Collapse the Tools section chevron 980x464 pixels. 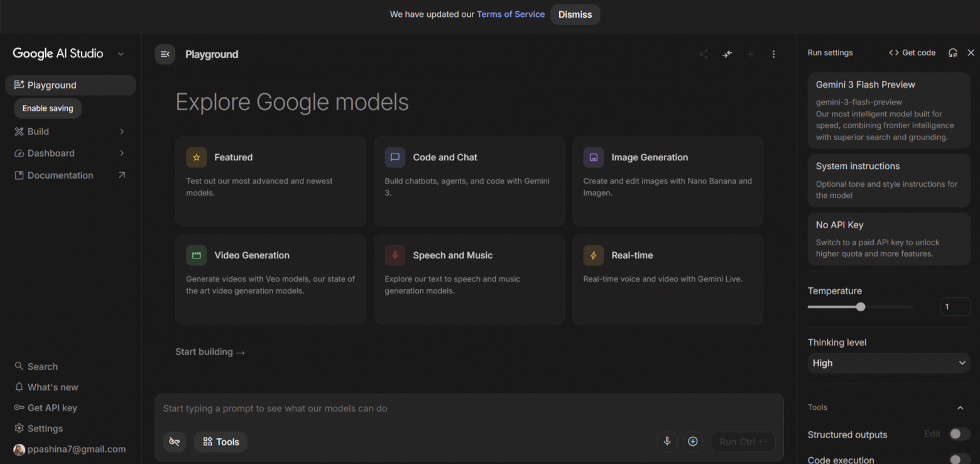point(960,407)
